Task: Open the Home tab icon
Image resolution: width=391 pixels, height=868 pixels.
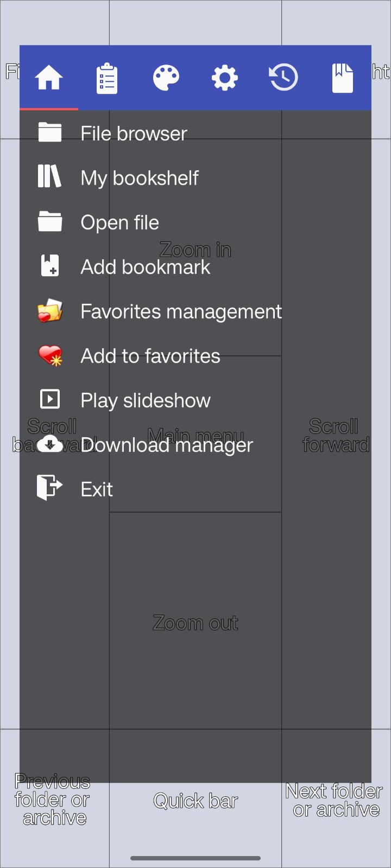Action: pyautogui.click(x=49, y=78)
